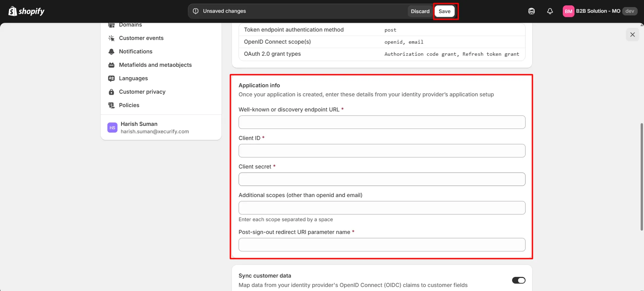The height and width of the screenshot is (291, 644).
Task: Click the Customer events icon
Action: (x=111, y=38)
